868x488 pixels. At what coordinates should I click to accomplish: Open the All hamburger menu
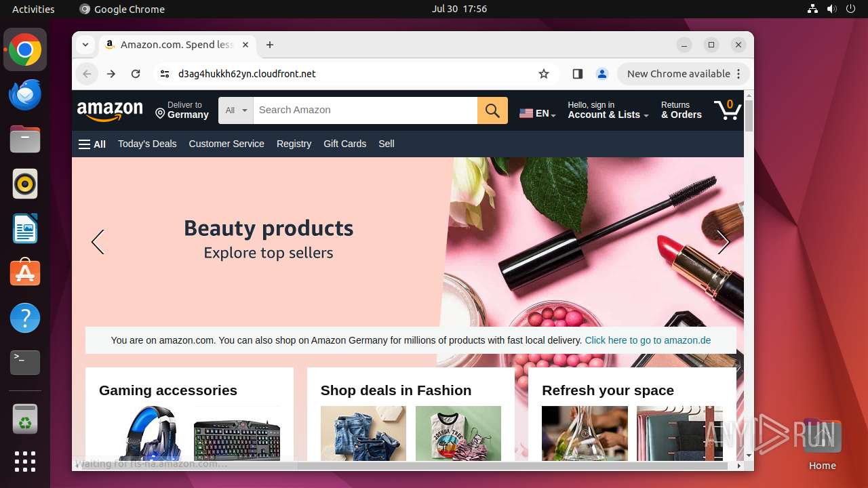92,144
